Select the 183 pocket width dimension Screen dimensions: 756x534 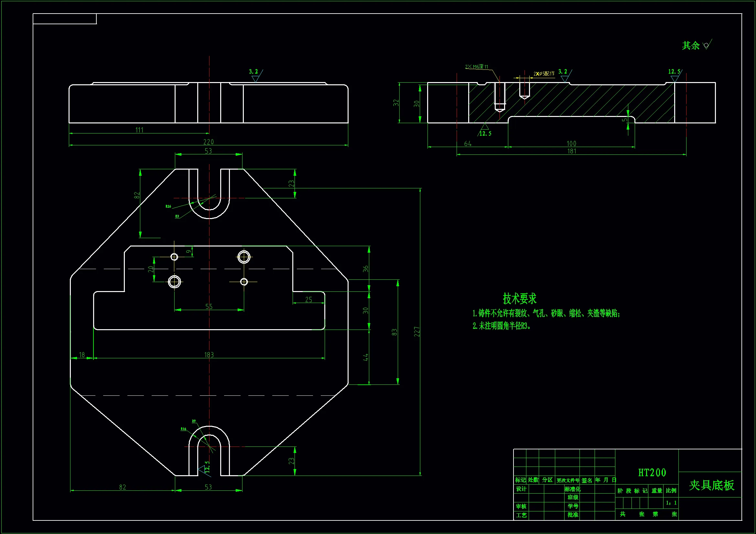(209, 355)
